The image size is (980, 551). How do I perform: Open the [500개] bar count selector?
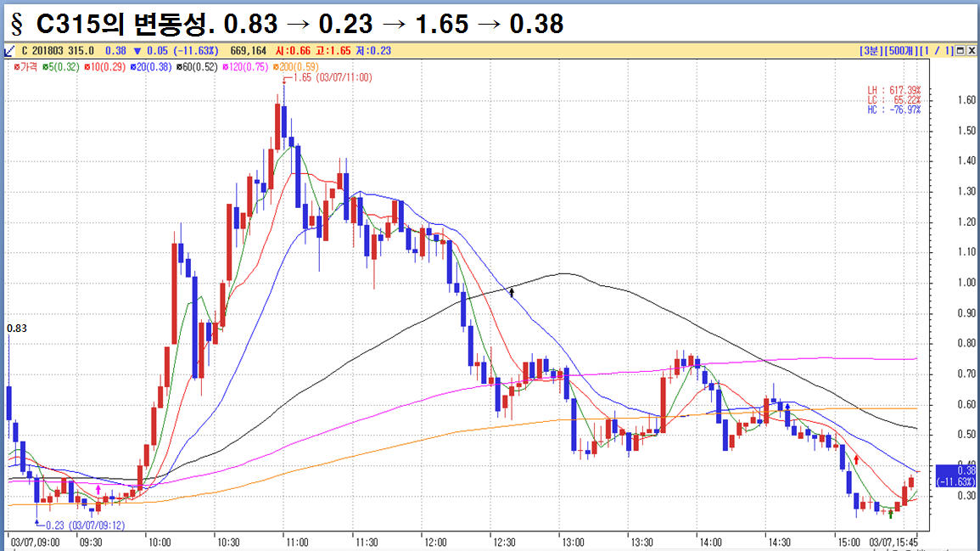899,50
